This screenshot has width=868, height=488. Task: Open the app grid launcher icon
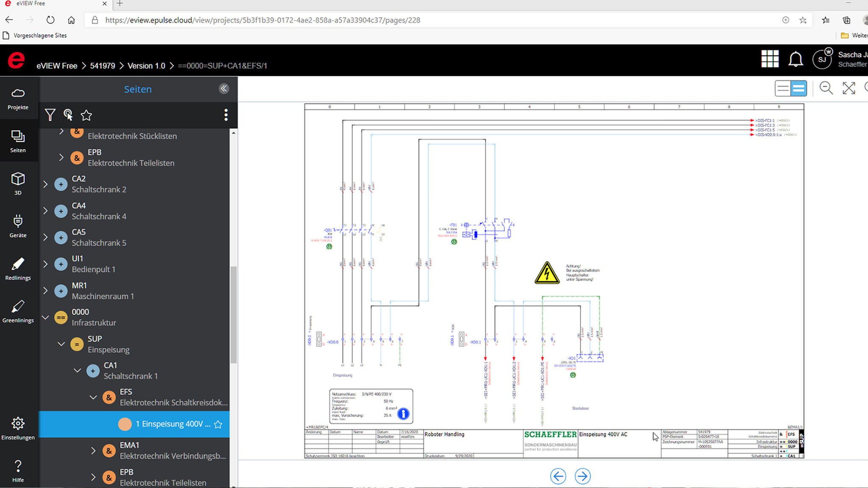770,59
